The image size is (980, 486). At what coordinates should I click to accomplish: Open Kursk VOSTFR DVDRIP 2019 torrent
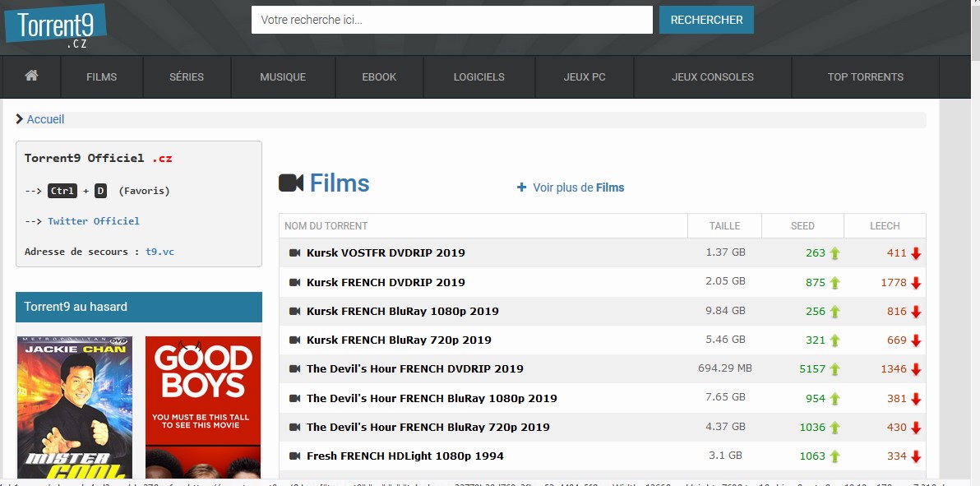tap(386, 252)
